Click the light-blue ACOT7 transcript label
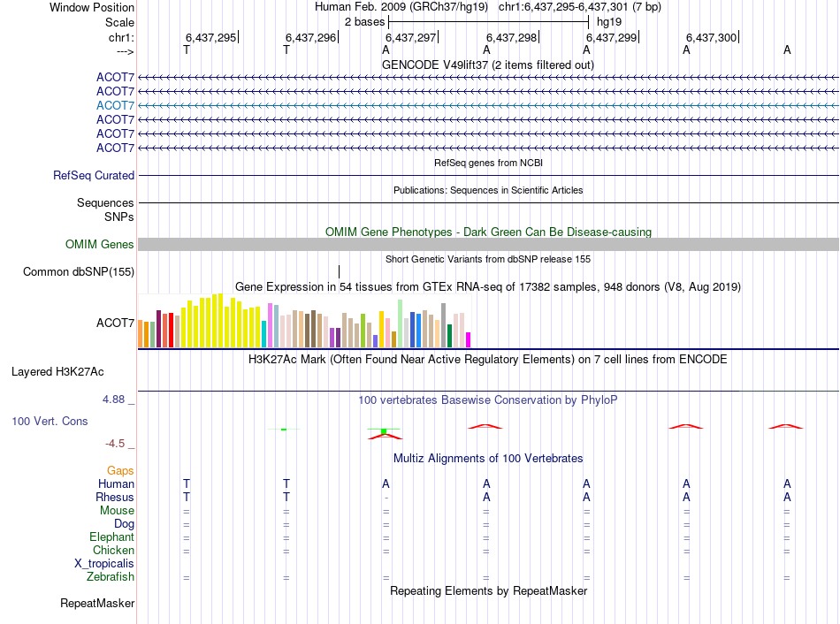Viewport: 840px width, 624px height. [115, 105]
